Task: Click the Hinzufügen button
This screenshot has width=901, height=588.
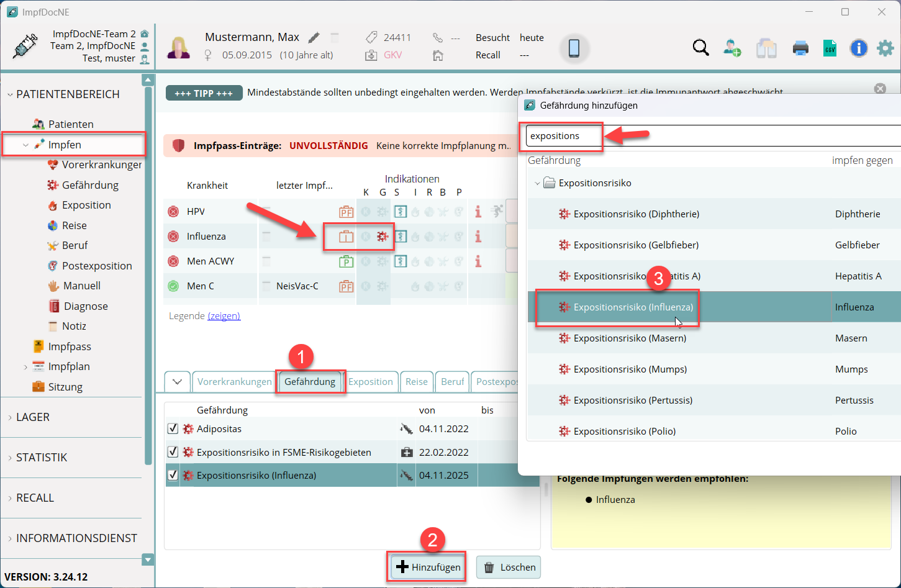Action: tap(428, 567)
